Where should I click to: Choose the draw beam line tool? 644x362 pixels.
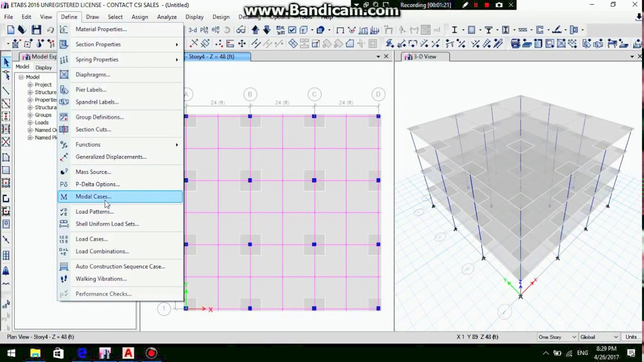click(x=6, y=91)
